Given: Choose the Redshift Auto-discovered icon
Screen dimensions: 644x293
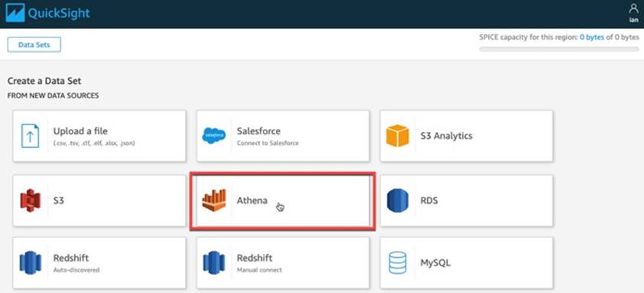Looking at the screenshot, I should (31, 262).
